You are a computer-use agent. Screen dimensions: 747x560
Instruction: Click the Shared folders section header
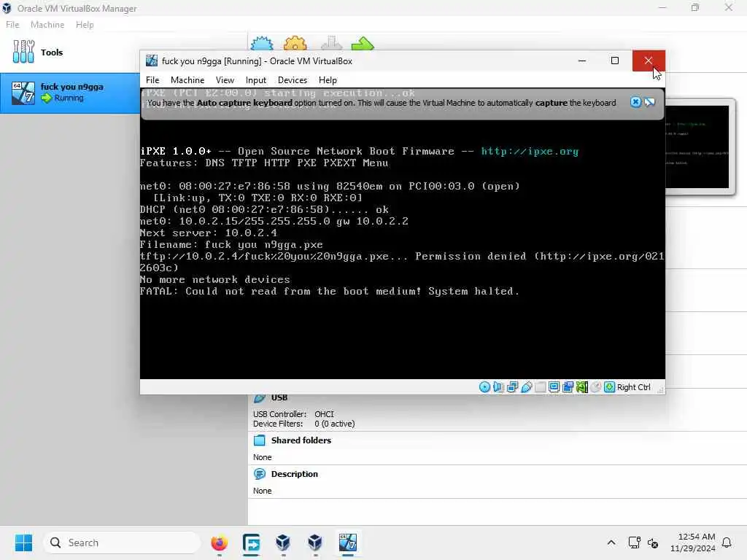301,440
